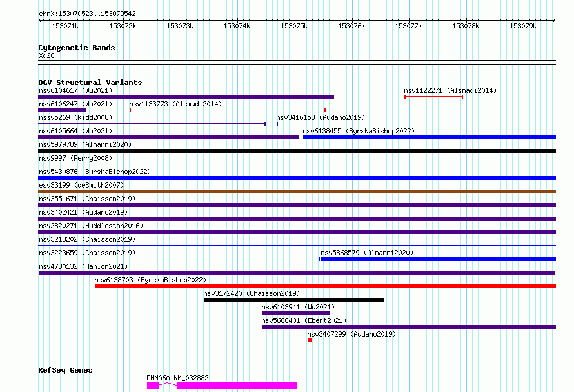Image resolution: width=574 pixels, height=392 pixels.
Task: Select the thin nsv3218202 (Chaisson2019) line
Action: click(x=297, y=245)
